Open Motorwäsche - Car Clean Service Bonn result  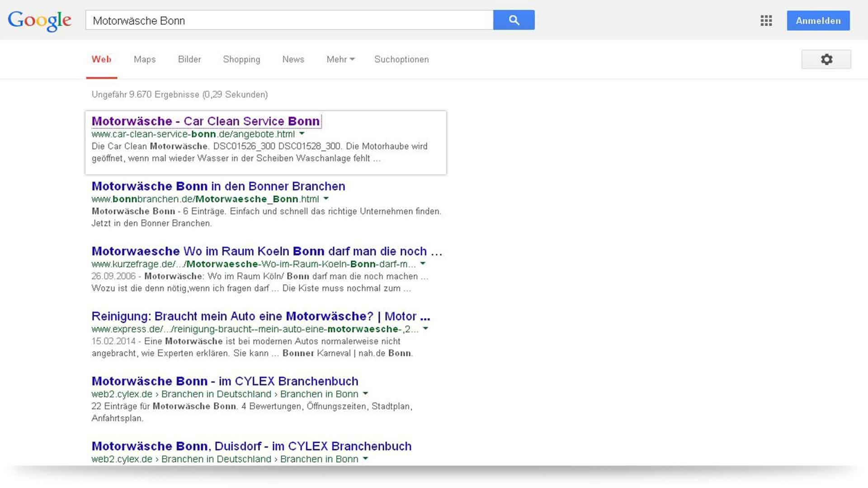pyautogui.click(x=206, y=121)
